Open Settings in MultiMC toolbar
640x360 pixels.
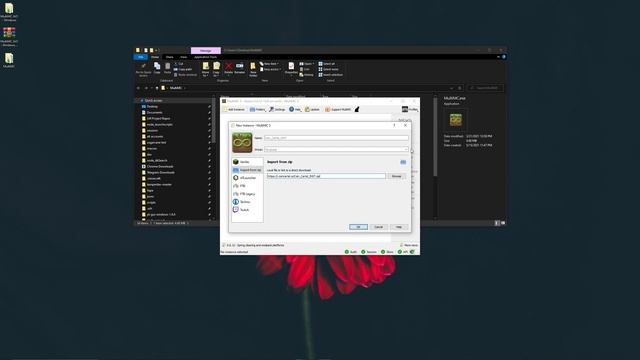tap(277, 109)
